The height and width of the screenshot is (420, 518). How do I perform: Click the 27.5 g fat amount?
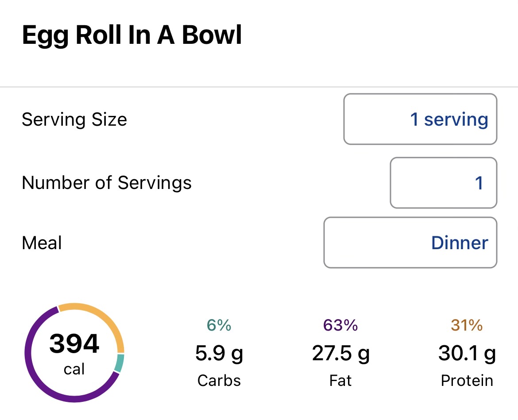pos(340,353)
